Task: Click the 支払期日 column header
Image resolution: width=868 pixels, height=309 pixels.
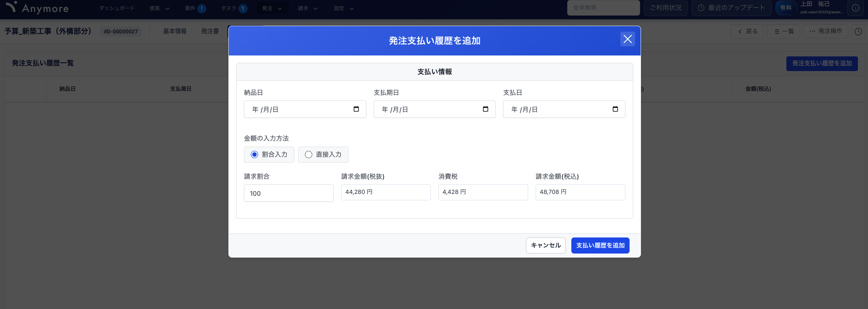Action: [x=181, y=89]
